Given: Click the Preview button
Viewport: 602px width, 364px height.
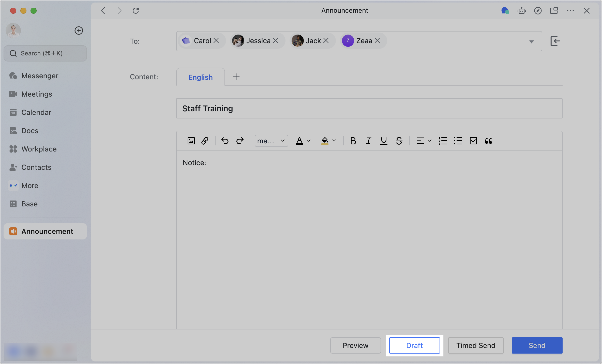Looking at the screenshot, I should pos(355,345).
